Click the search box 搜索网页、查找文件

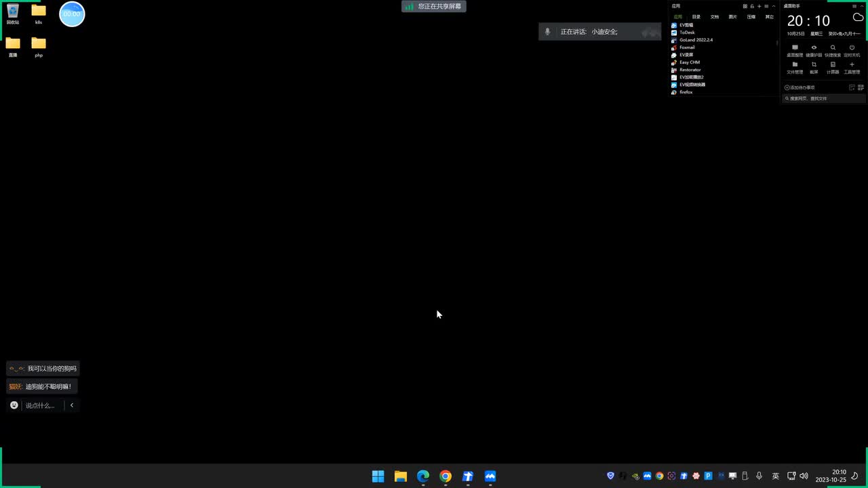[824, 98]
